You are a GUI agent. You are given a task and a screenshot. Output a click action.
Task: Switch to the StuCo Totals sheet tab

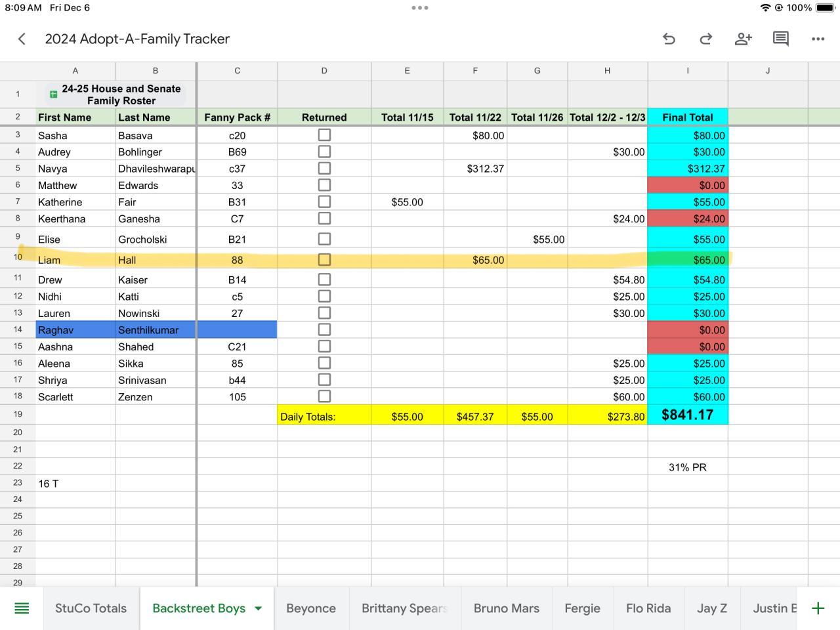(91, 608)
